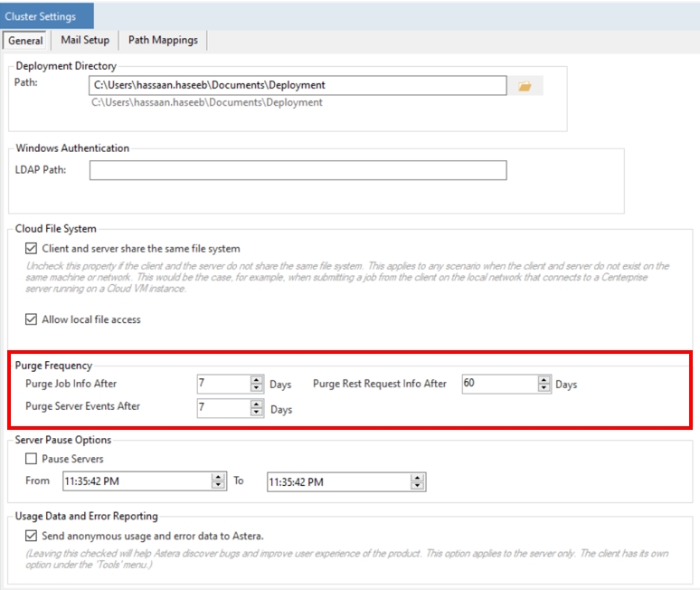Disable sending anonymous usage data to Astera
The height and width of the screenshot is (590, 700).
click(32, 536)
